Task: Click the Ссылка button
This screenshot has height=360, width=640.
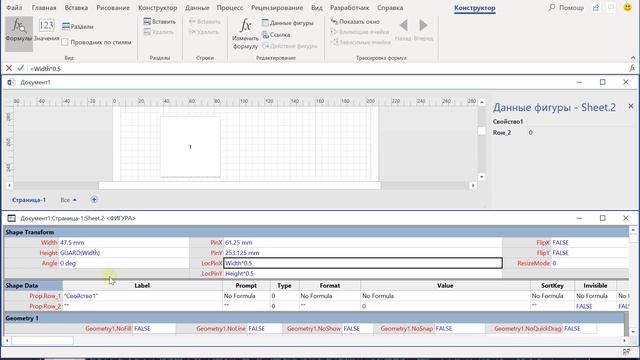Action: click(x=276, y=35)
